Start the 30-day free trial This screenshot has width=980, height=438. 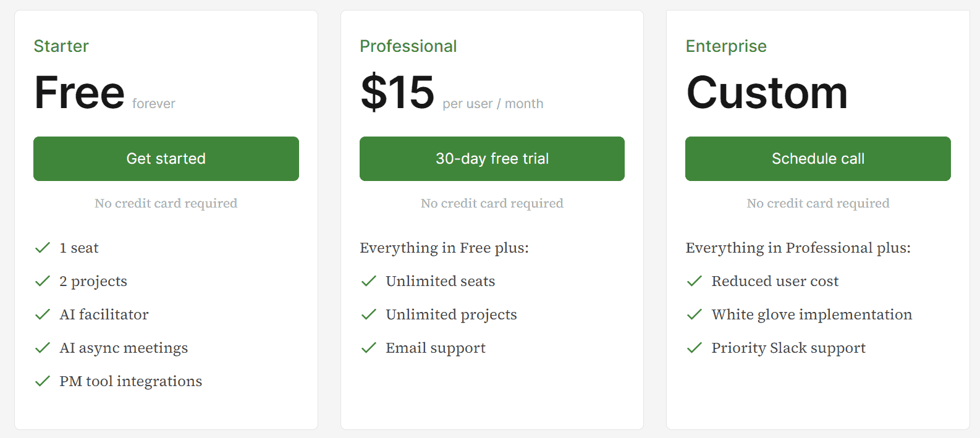click(x=492, y=159)
